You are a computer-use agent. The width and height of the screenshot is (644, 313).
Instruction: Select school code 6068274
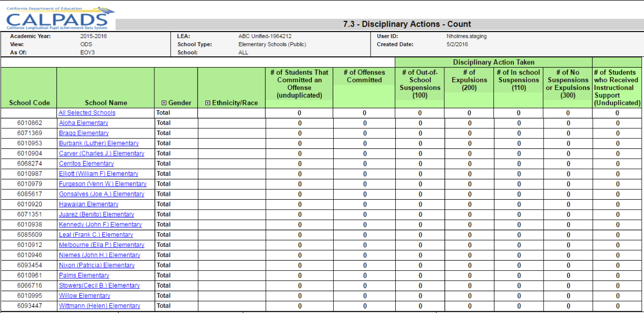30,164
